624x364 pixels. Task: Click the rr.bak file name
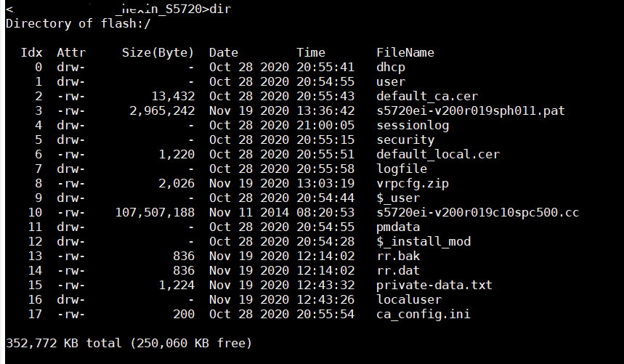click(397, 256)
